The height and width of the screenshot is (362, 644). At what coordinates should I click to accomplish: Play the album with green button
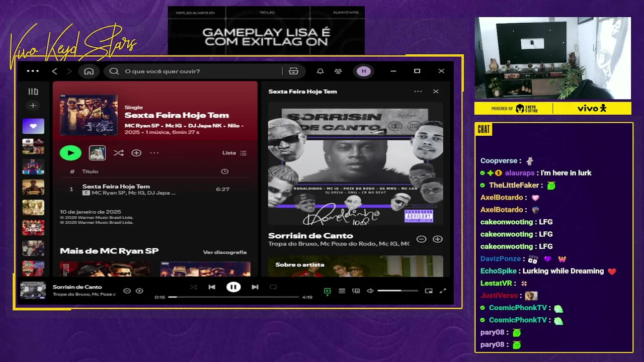(x=70, y=153)
